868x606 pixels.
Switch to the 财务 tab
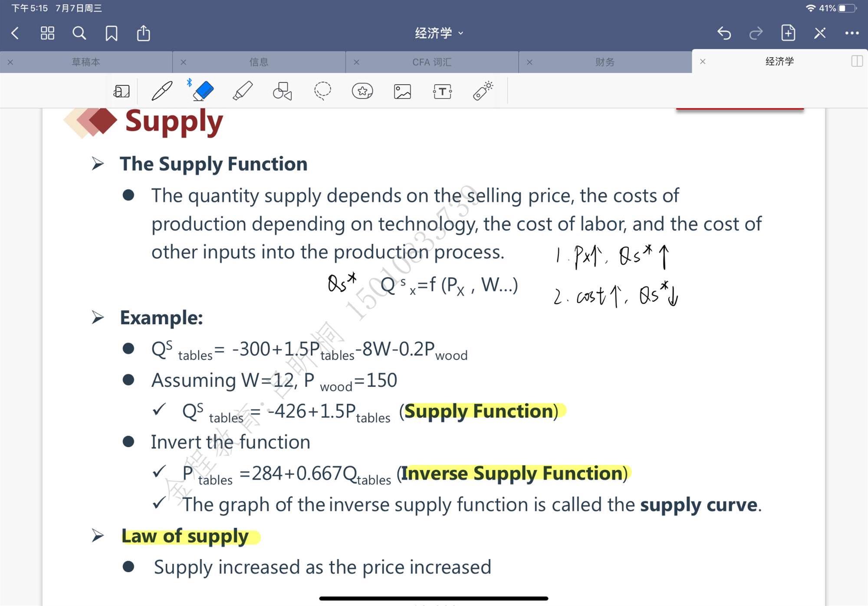[605, 62]
